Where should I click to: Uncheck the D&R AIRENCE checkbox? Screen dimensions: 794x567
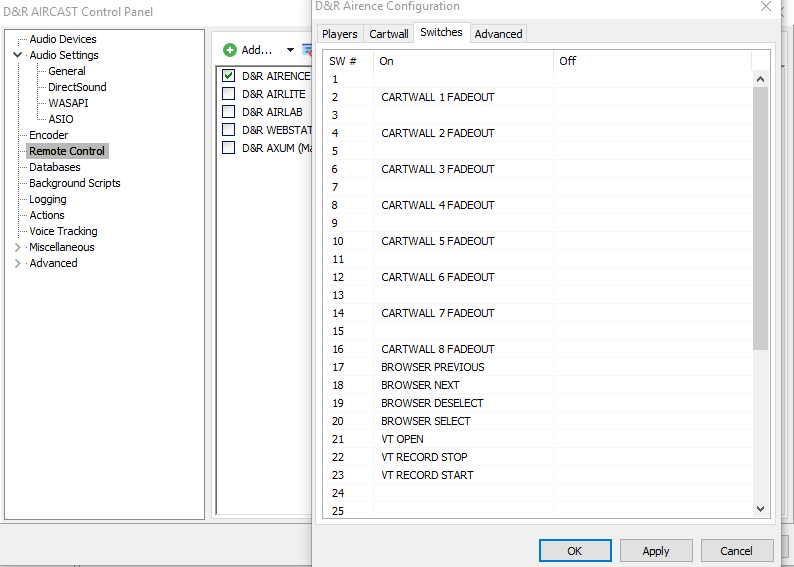coord(229,76)
